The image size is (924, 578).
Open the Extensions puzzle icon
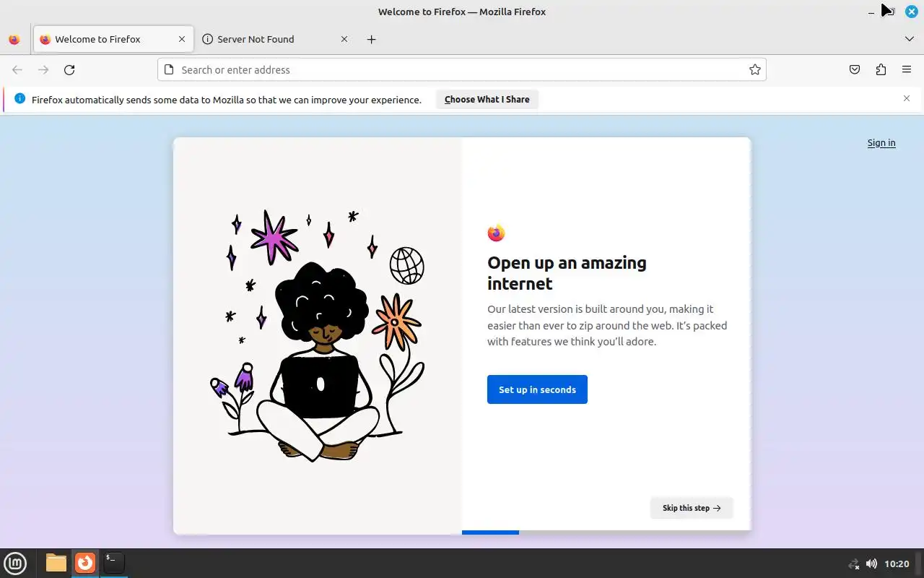881,70
